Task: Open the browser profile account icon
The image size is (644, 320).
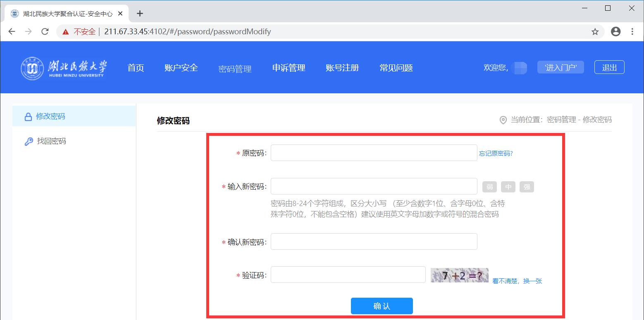Action: (x=615, y=32)
